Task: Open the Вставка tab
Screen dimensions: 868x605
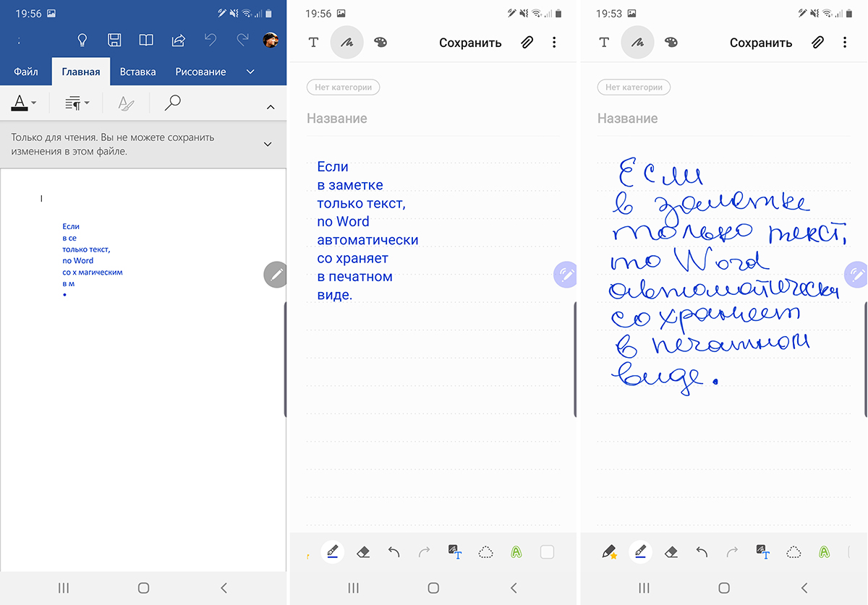Action: tap(137, 72)
